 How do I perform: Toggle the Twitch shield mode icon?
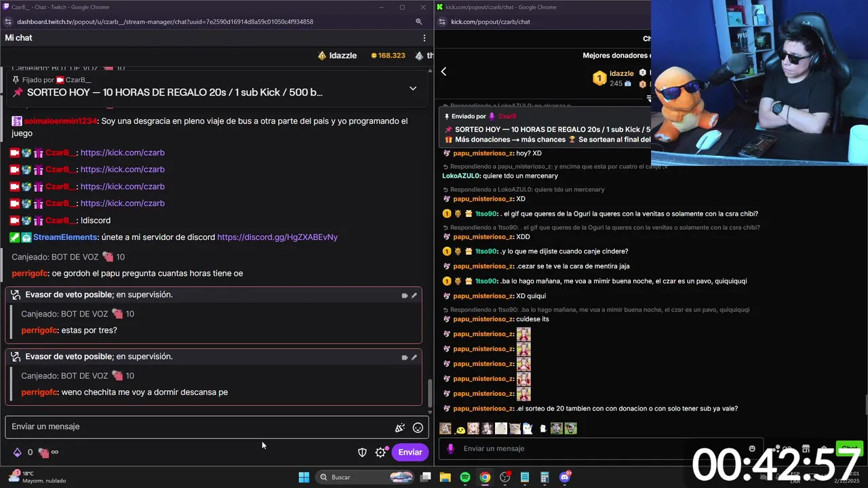click(x=362, y=452)
